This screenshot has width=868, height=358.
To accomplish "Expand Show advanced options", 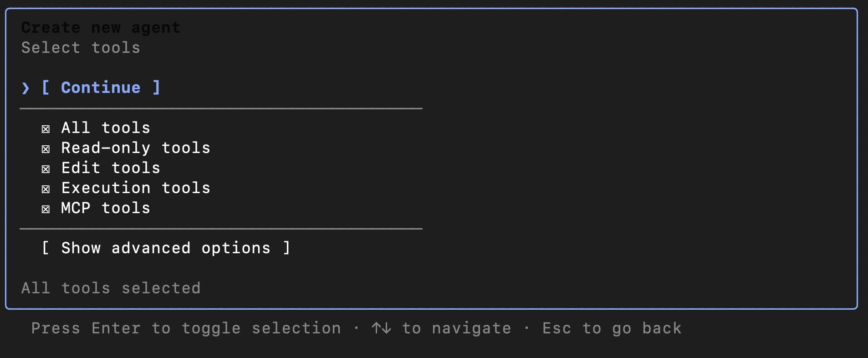I will click(x=166, y=248).
